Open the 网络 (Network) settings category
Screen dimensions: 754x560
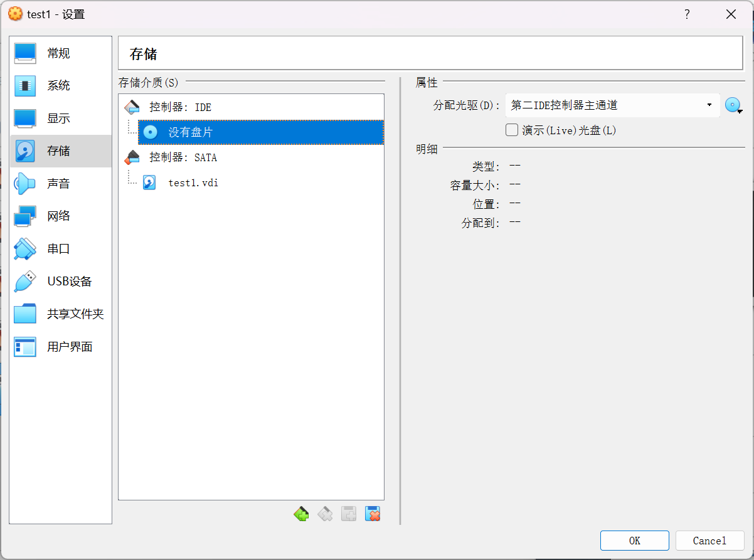[60, 216]
